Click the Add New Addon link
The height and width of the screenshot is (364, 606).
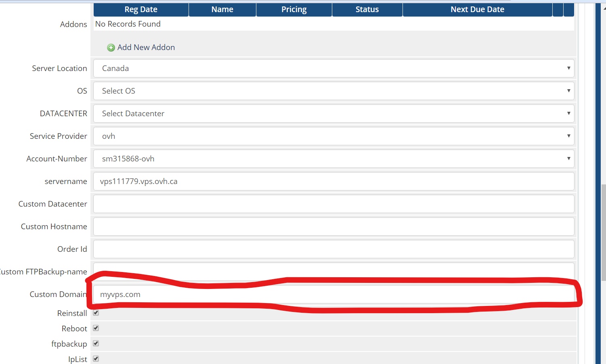(146, 48)
